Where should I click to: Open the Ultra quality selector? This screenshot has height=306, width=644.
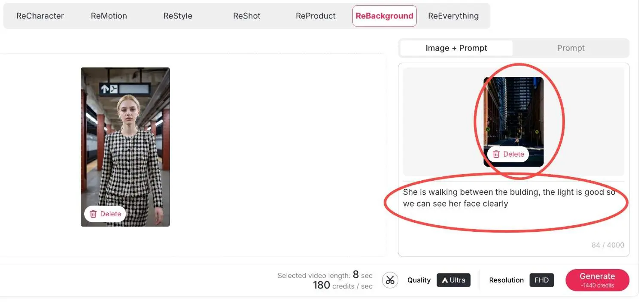(x=453, y=280)
